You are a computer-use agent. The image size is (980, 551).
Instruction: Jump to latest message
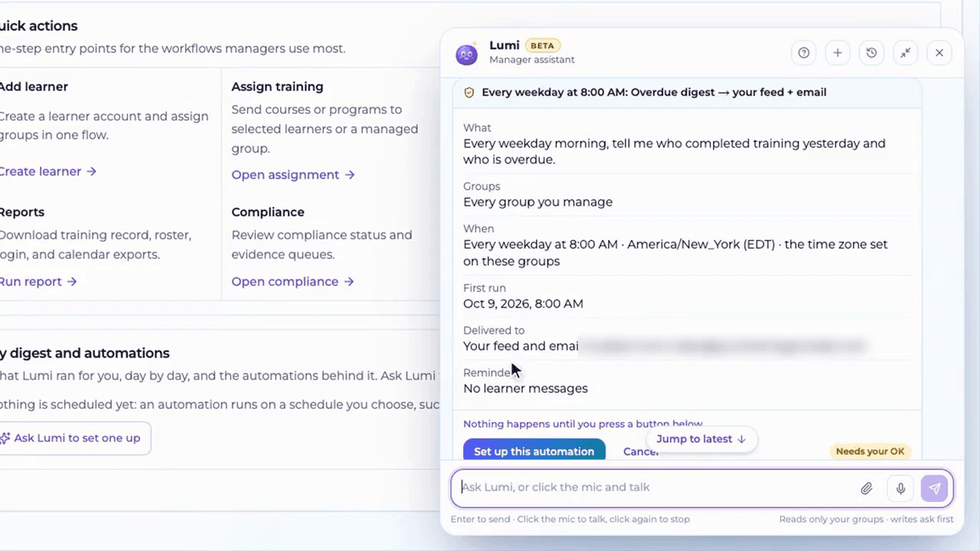(701, 439)
